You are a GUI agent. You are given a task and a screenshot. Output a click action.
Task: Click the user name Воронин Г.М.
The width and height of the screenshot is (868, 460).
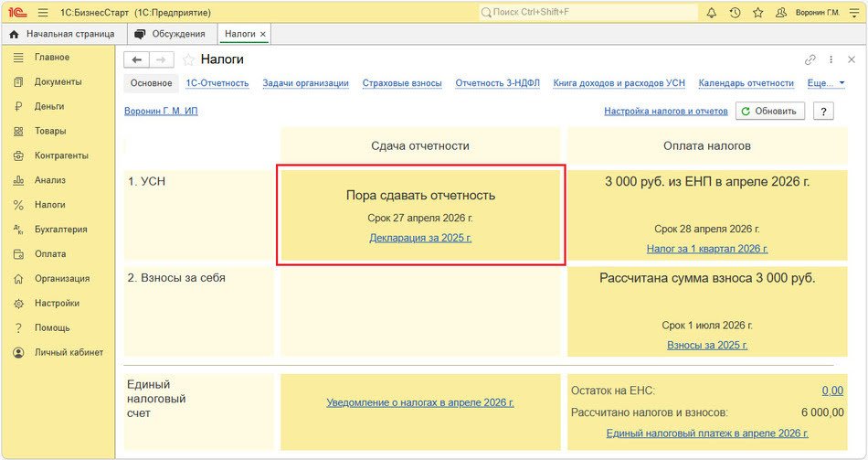[x=818, y=12]
